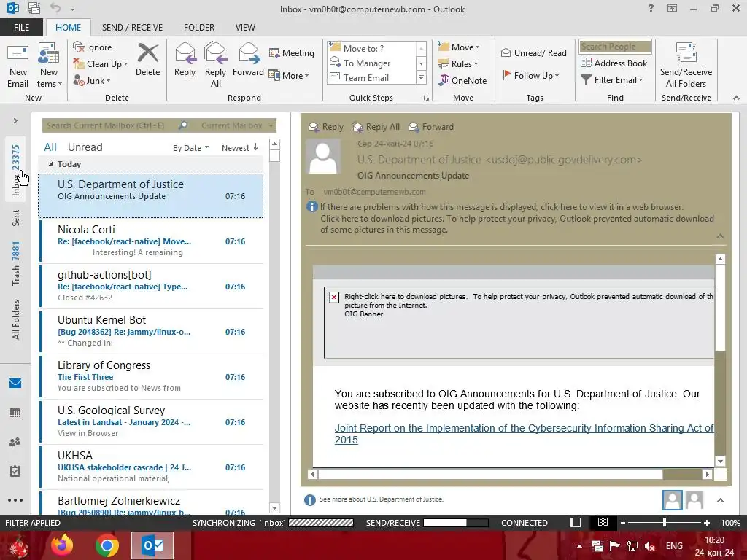Open Firefox from the taskbar
The width and height of the screenshot is (747, 560).
62,545
